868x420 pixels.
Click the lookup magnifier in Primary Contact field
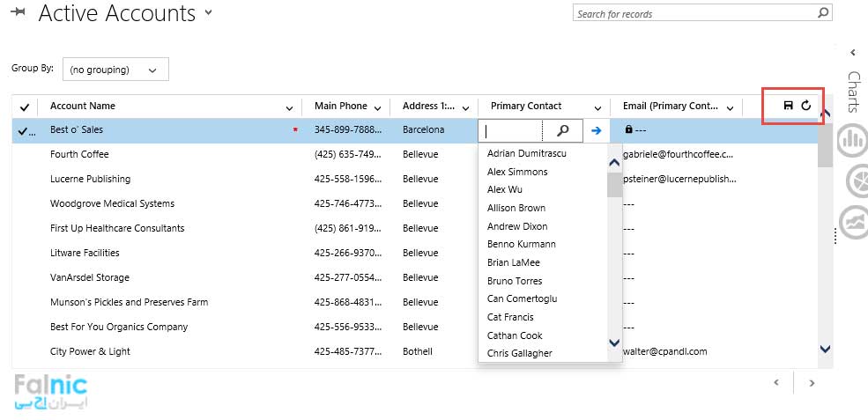pyautogui.click(x=562, y=130)
